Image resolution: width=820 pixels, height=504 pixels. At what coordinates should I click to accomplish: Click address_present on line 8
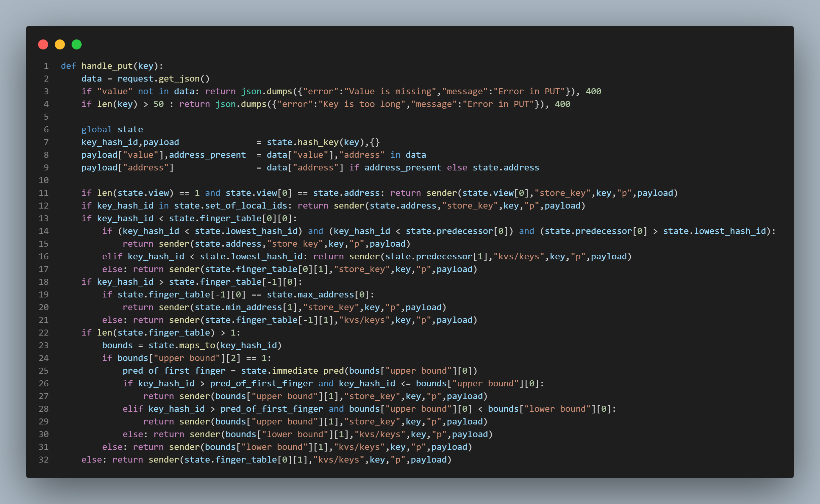click(207, 155)
